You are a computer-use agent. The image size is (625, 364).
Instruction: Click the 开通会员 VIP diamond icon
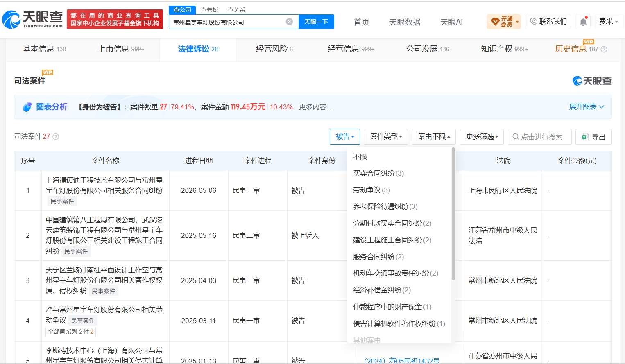[495, 21]
